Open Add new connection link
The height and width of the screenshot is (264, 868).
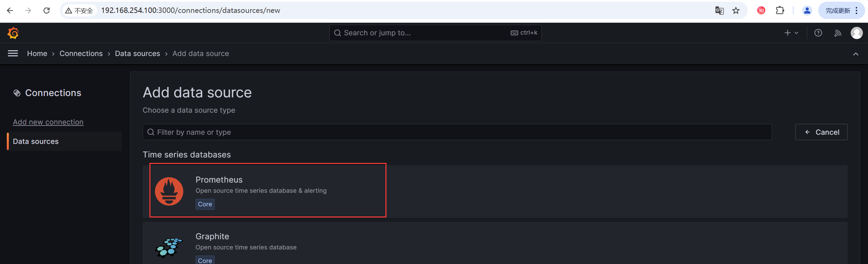pyautogui.click(x=48, y=122)
